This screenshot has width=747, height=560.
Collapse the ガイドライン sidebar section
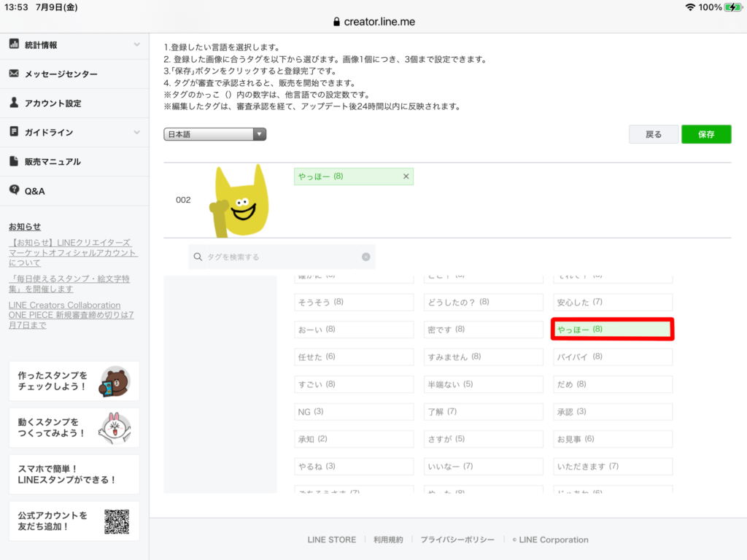(x=135, y=131)
